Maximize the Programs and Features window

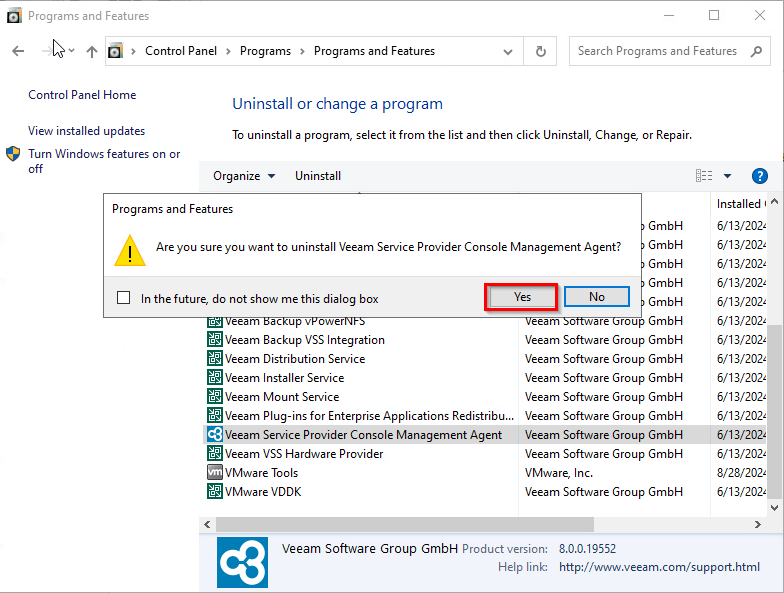point(714,16)
